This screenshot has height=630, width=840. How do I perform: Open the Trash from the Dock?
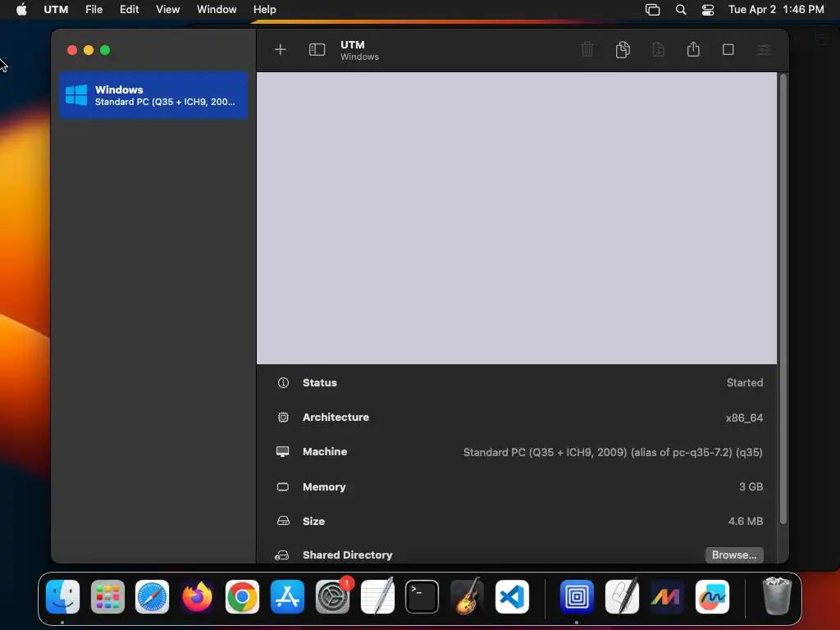click(776, 596)
